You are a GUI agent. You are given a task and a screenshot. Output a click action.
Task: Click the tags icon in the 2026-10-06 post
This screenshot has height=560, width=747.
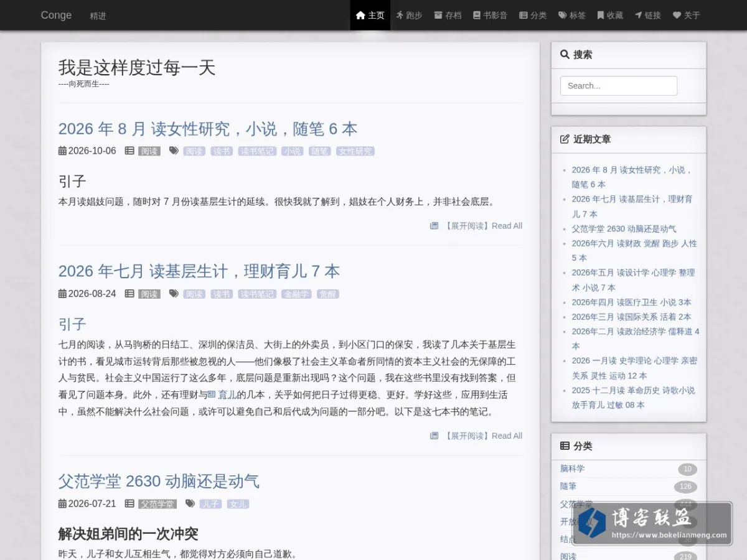tap(174, 151)
